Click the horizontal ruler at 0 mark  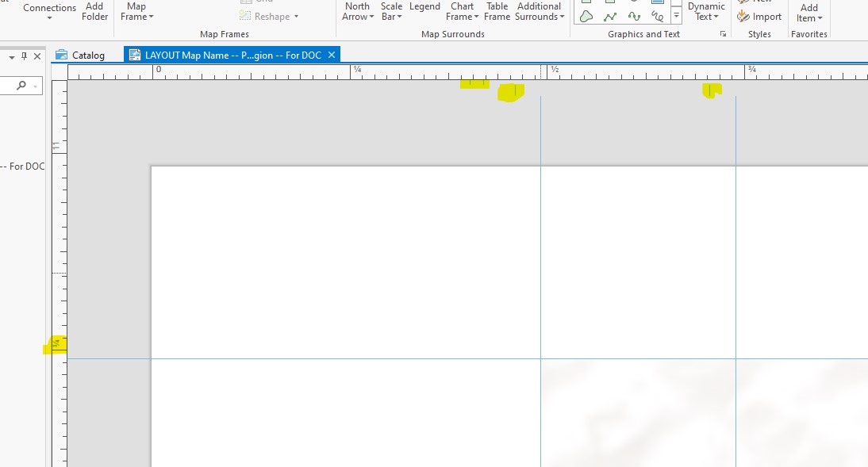coord(159,69)
